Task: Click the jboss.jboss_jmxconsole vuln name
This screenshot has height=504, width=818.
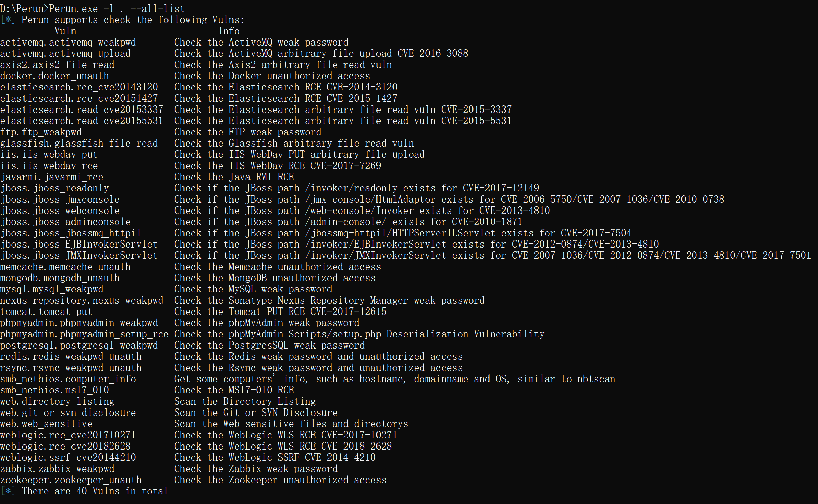Action: pos(60,199)
